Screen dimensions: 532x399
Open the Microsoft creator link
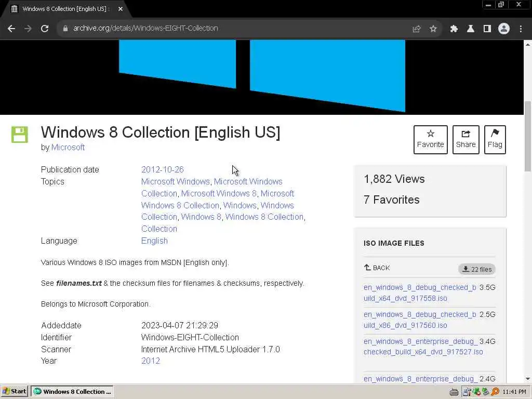(68, 147)
